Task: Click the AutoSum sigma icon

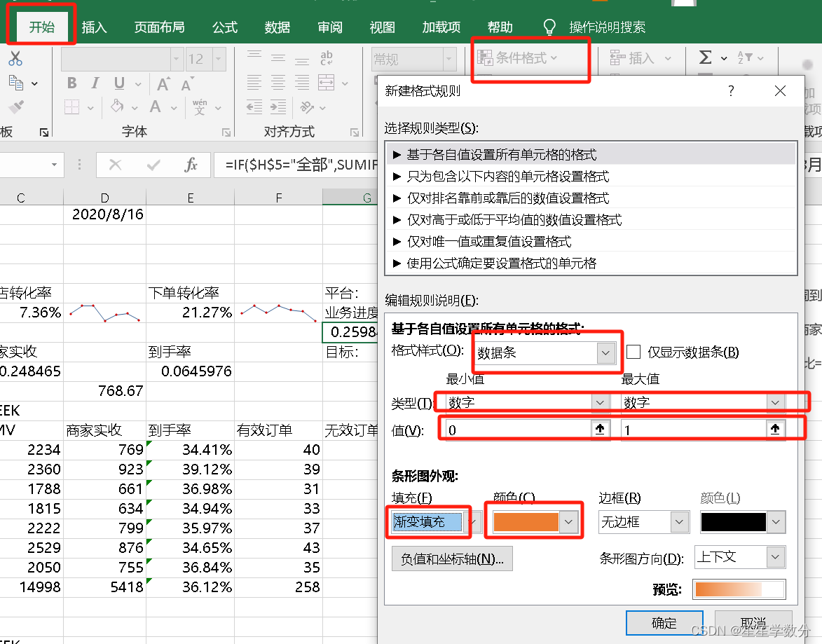Action: (x=706, y=57)
